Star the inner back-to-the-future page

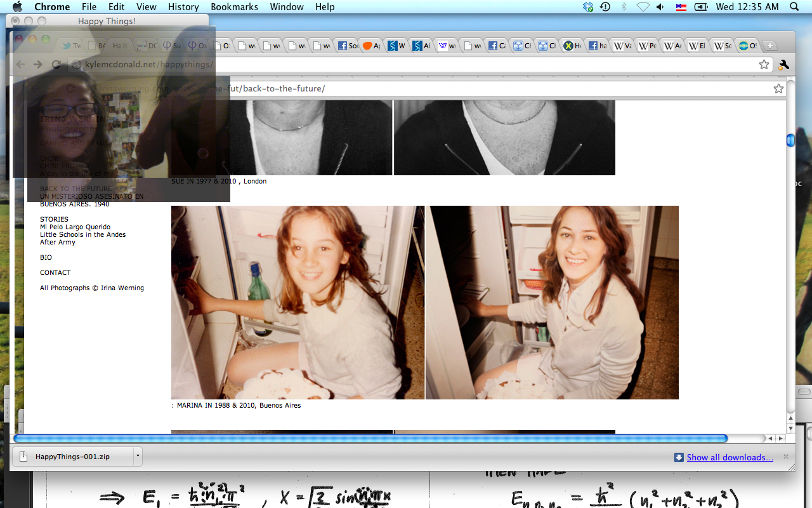click(778, 89)
